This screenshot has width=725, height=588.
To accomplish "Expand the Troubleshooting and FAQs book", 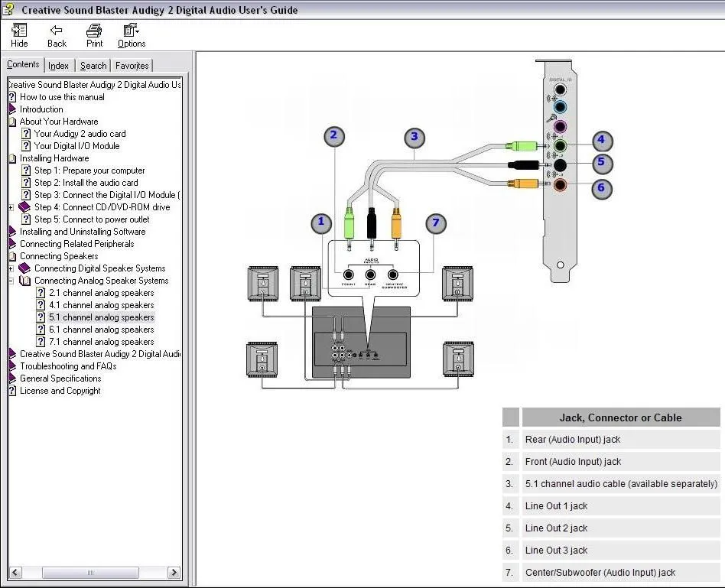I will [x=11, y=366].
